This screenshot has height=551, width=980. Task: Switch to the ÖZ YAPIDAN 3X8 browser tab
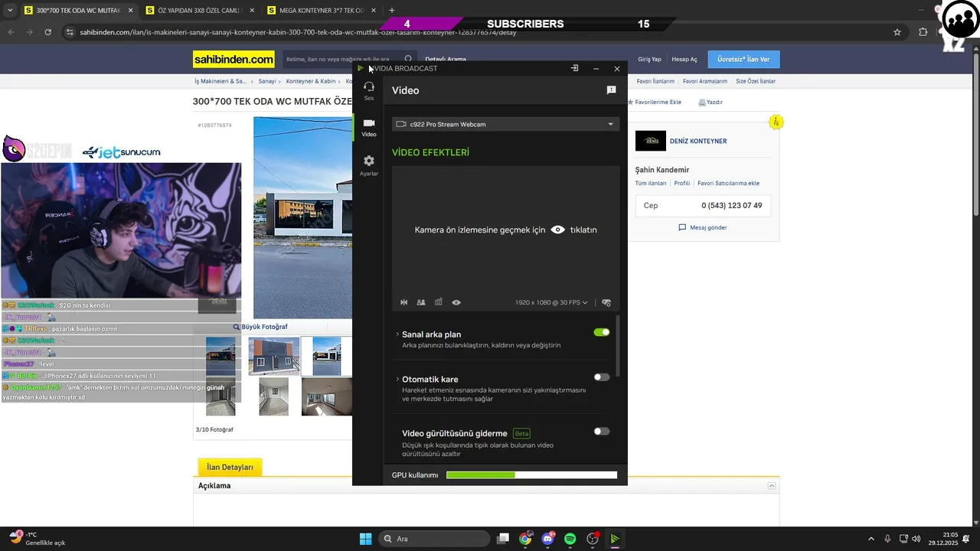tap(199, 11)
